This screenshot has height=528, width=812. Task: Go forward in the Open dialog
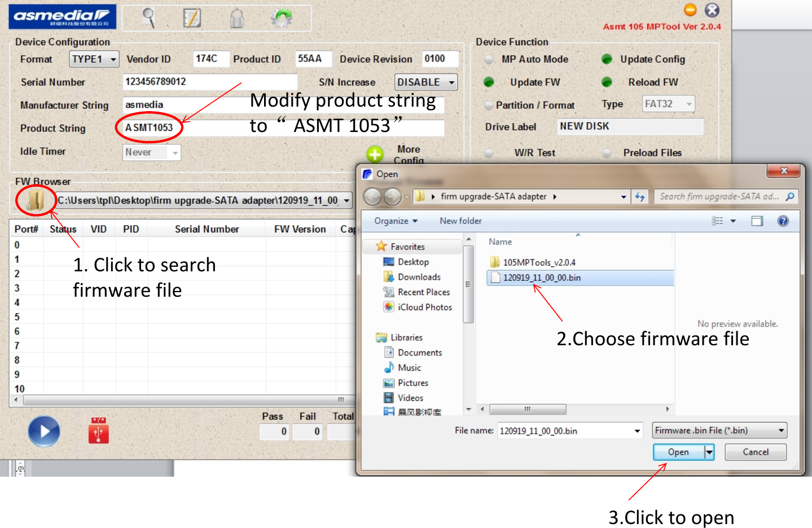(x=392, y=196)
